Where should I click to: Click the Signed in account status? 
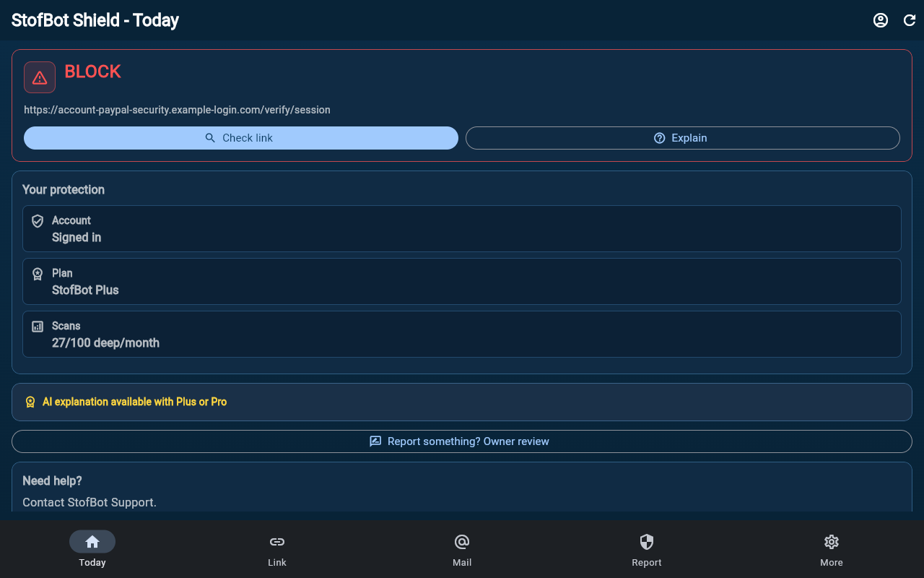point(77,238)
